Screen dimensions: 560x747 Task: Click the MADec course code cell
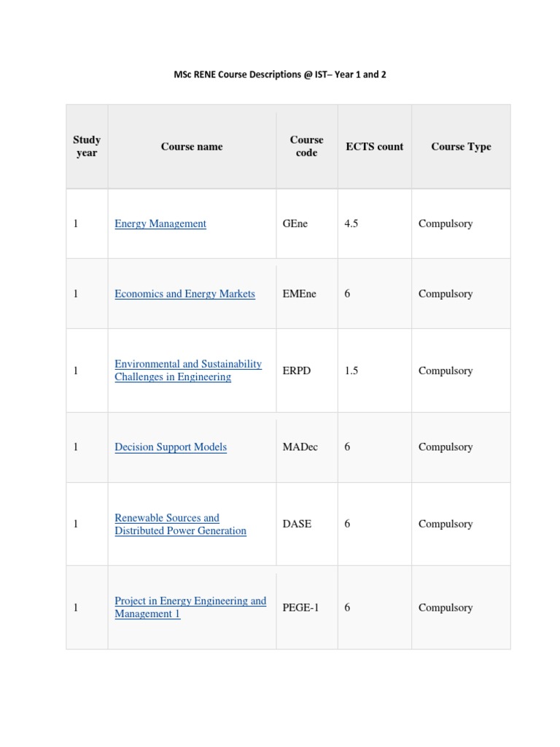click(x=300, y=447)
